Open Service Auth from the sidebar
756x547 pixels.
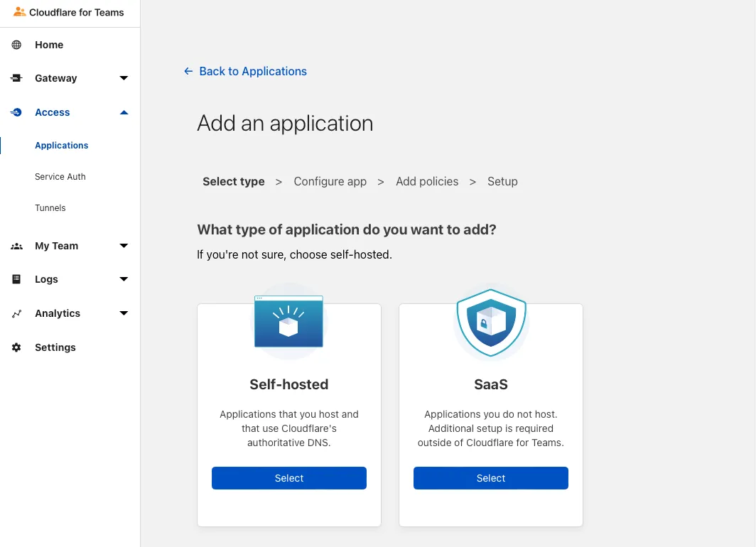[60, 176]
